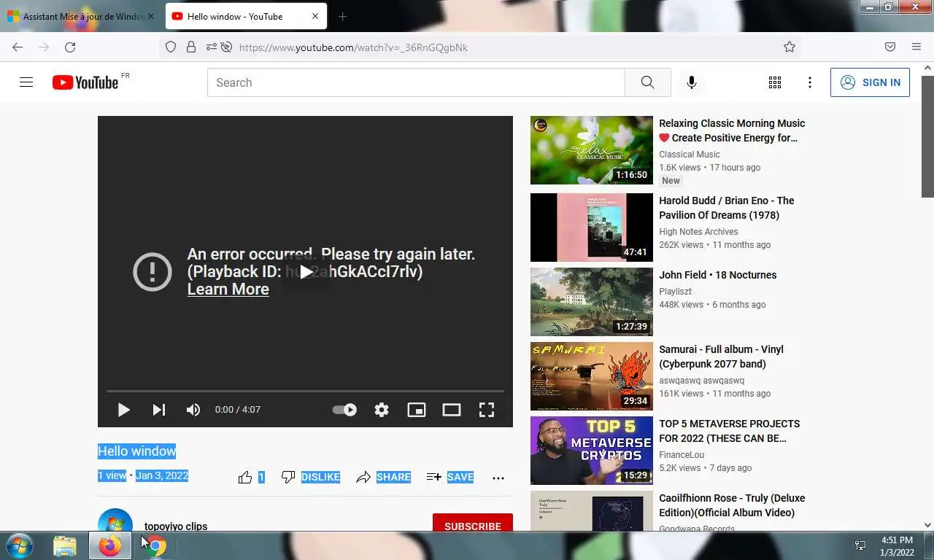Enter full screen mode

coord(487,410)
